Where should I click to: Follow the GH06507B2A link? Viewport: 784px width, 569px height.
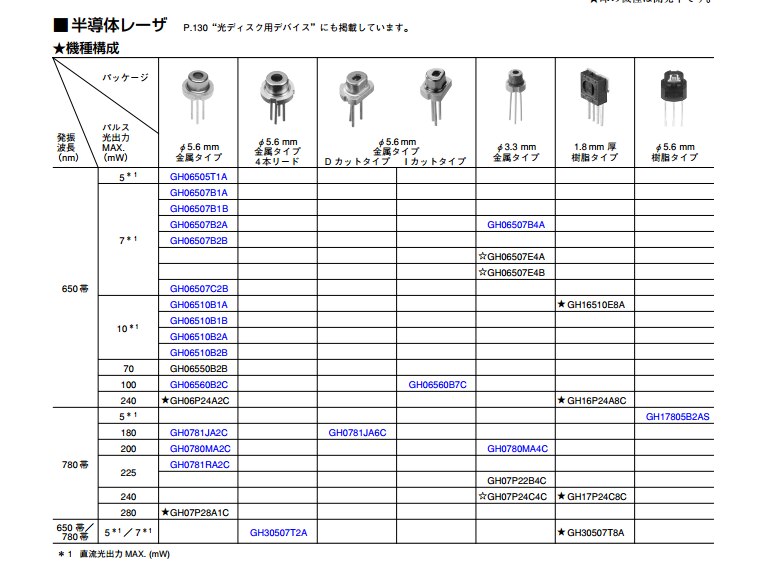pyautogui.click(x=198, y=224)
